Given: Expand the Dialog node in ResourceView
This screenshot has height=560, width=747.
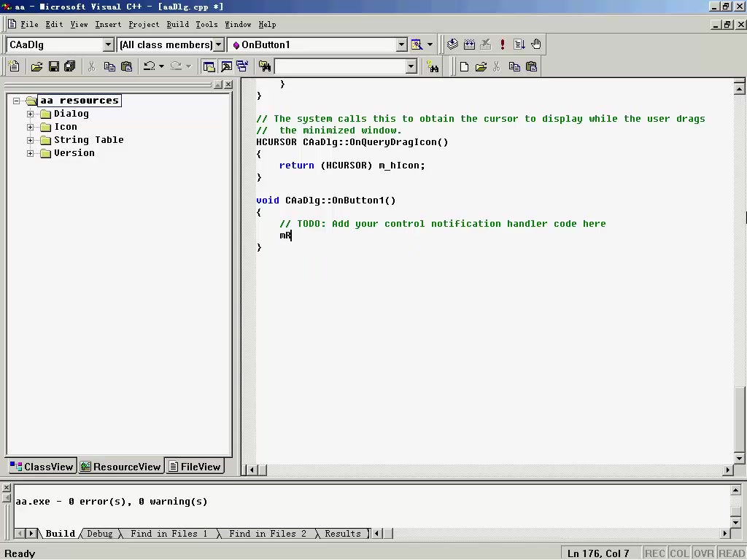Looking at the screenshot, I should coord(29,114).
